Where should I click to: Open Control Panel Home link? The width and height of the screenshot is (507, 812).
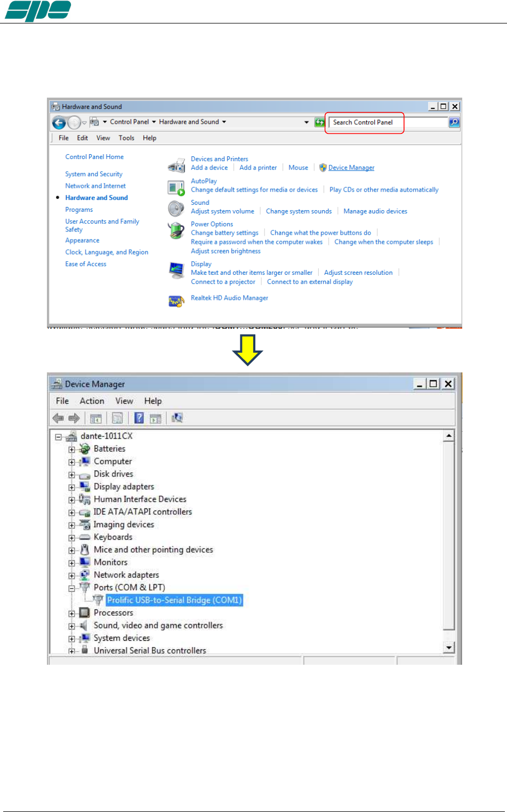(94, 157)
